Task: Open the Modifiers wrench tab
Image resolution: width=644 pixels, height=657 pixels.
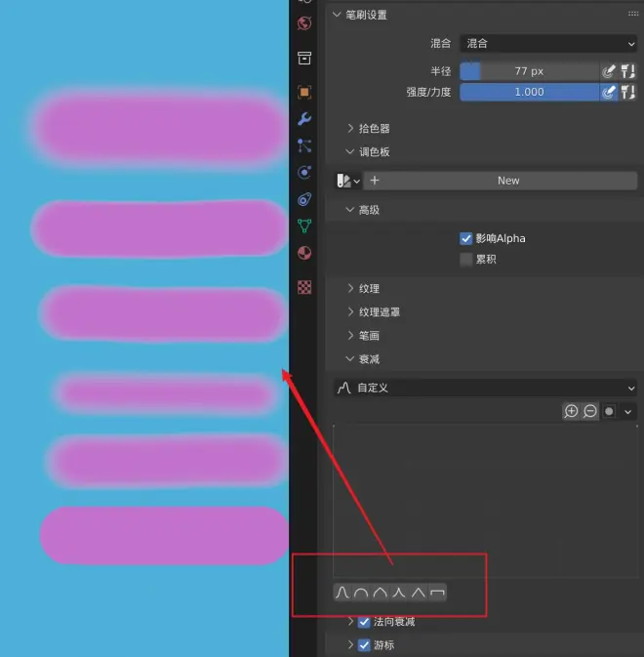Action: coord(304,119)
